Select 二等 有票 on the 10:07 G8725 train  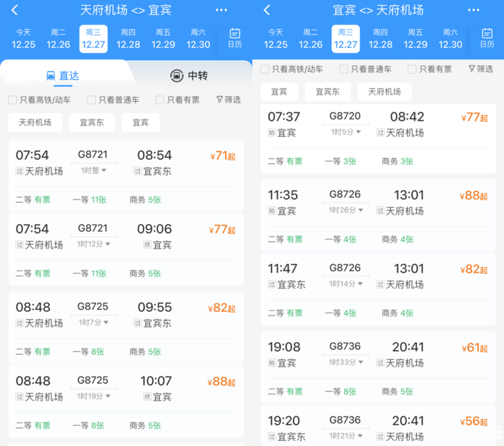tap(33, 425)
